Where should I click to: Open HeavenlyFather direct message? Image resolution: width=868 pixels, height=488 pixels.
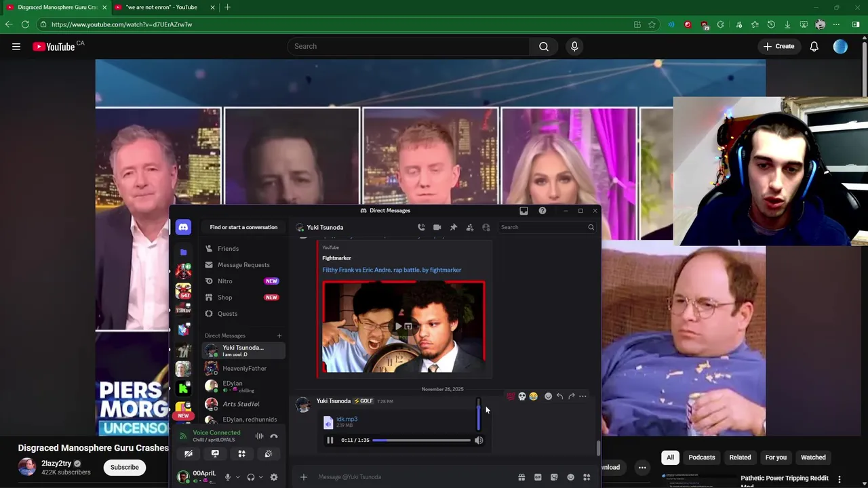coord(243,368)
